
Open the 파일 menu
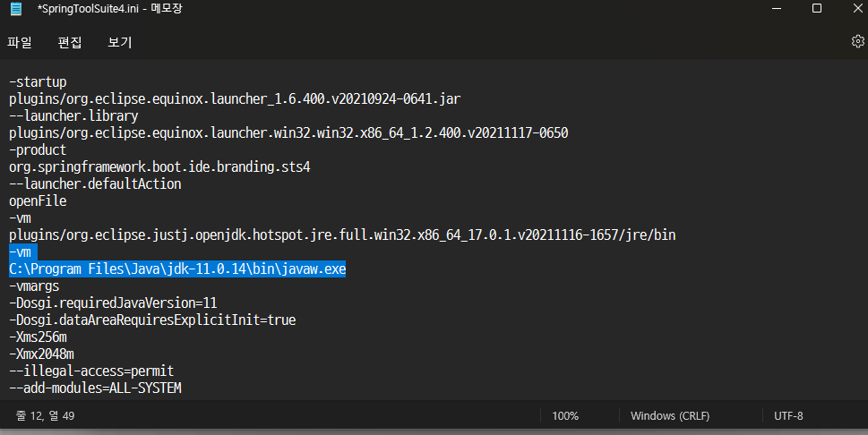tap(20, 43)
